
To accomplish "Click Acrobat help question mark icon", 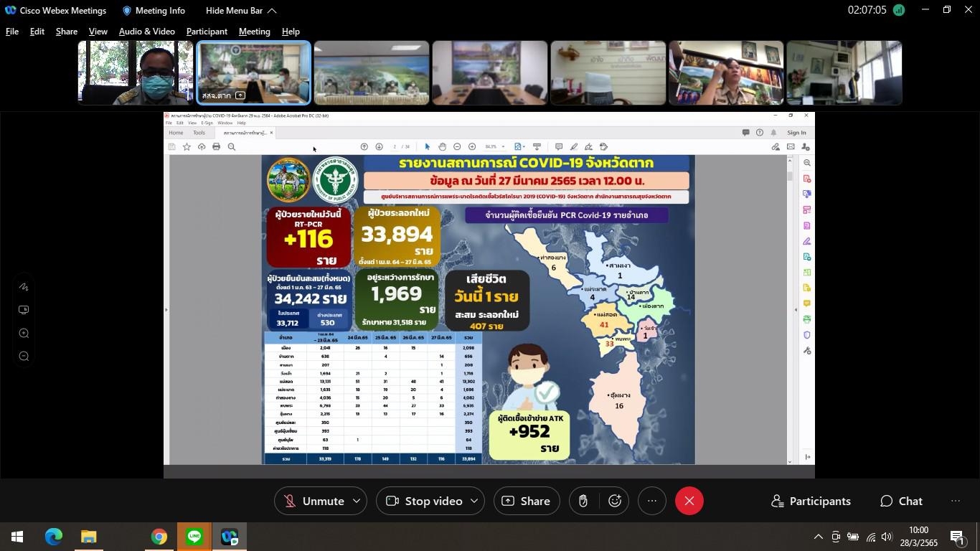I will pos(760,133).
